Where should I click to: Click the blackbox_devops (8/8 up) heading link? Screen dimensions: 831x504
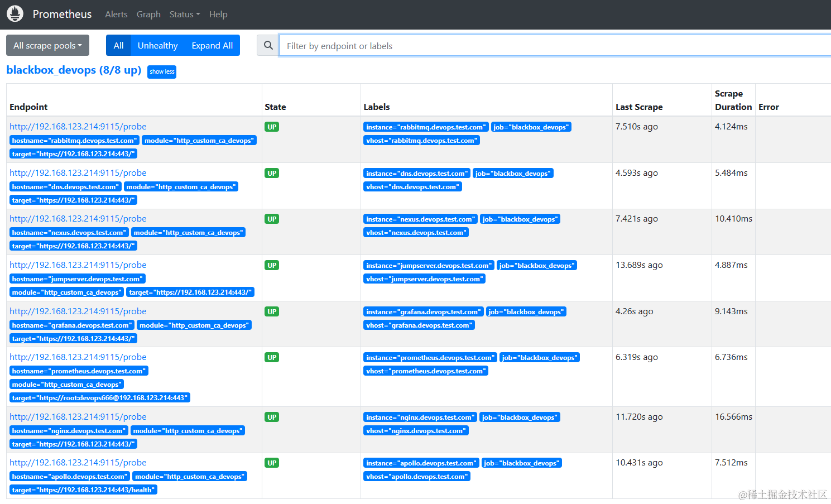coord(74,70)
